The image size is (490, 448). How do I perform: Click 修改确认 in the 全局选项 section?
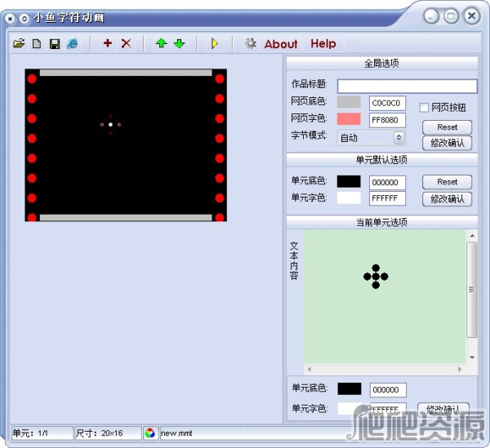tap(447, 143)
